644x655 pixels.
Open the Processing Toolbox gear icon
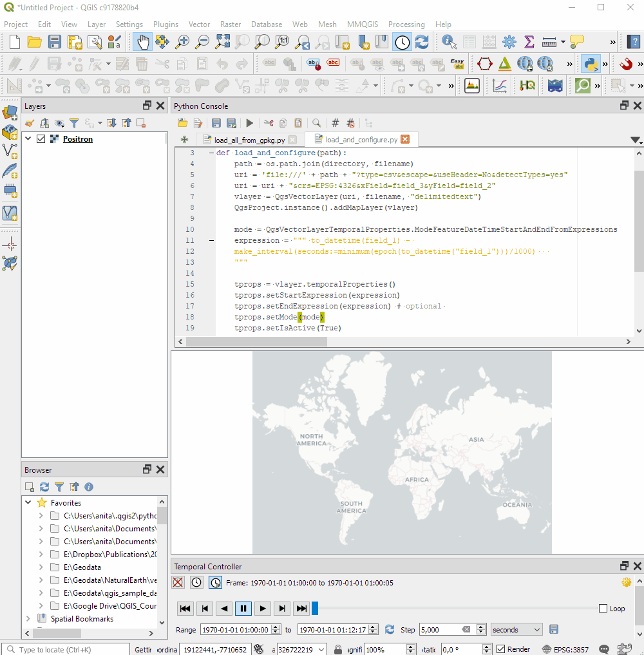click(509, 43)
